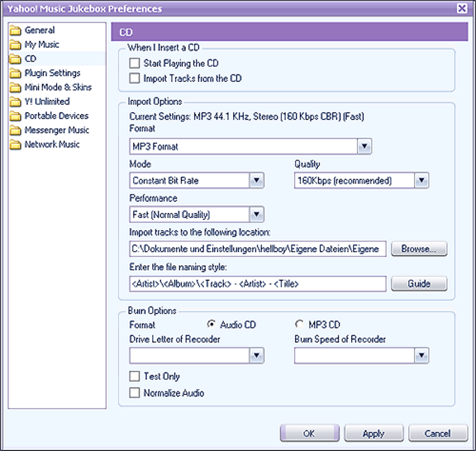Switch to the CD preferences category
This screenshot has height=451, width=476.
(x=30, y=58)
